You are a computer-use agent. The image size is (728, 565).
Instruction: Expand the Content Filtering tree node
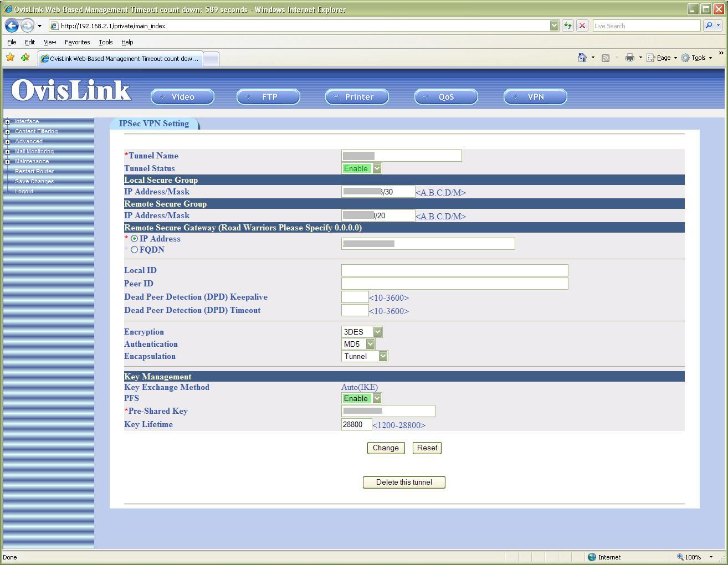click(x=7, y=132)
